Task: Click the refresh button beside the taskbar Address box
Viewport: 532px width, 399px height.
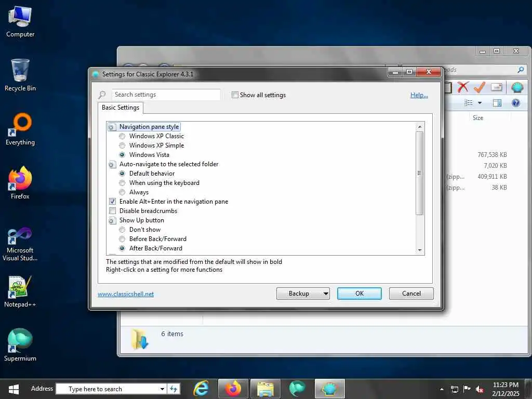Action: click(x=174, y=389)
